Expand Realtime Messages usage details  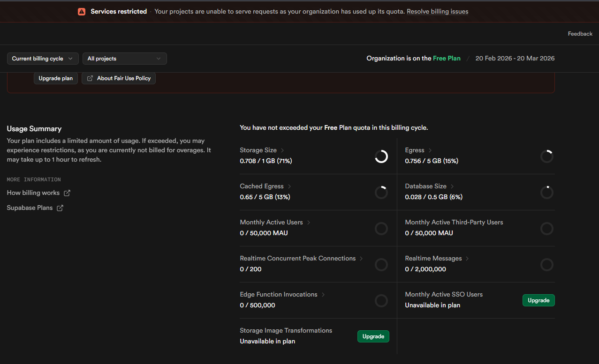click(x=433, y=259)
